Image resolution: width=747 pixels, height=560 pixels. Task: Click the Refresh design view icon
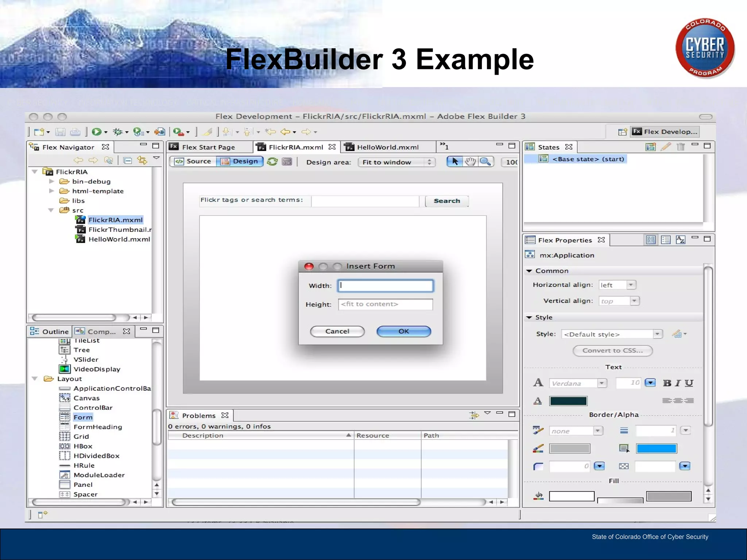pyautogui.click(x=272, y=162)
